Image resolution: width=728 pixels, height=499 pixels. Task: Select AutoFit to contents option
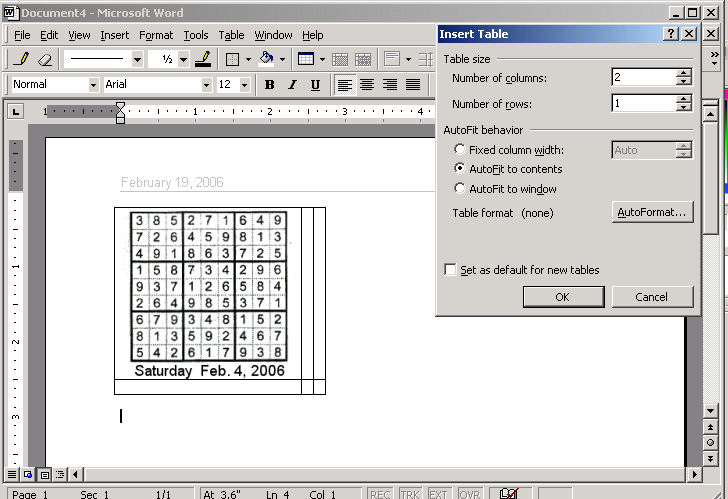click(460, 169)
